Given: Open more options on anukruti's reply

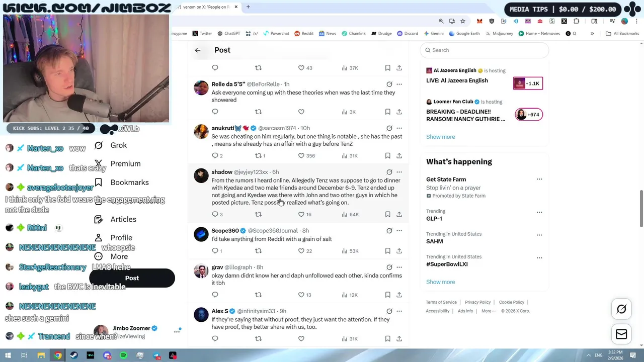Looking at the screenshot, I should point(399,128).
